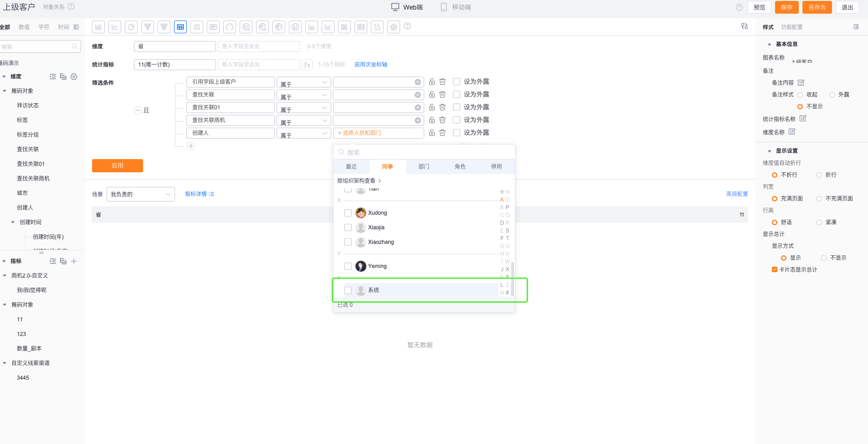Image resolution: width=868 pixels, height=444 pixels.
Task: Switch to the scatter chart type
Action: (x=377, y=26)
